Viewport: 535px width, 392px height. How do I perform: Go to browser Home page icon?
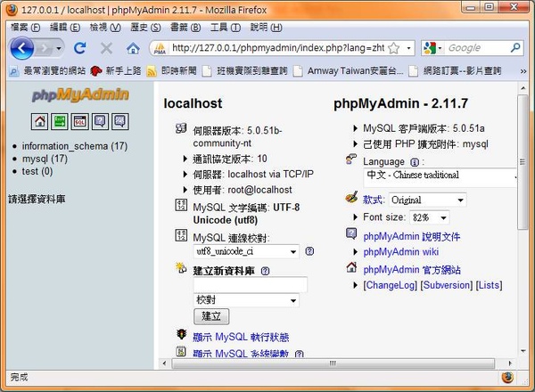click(x=133, y=48)
